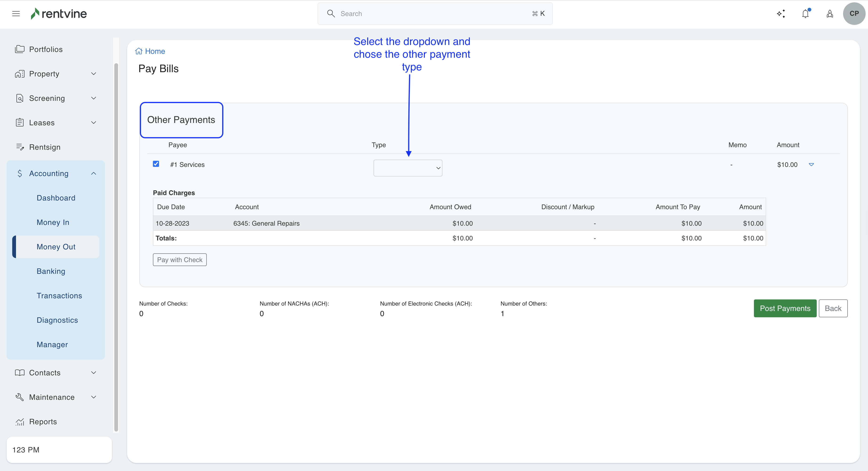Click the rocket icon in header
This screenshot has height=471, width=868.
pyautogui.click(x=830, y=14)
